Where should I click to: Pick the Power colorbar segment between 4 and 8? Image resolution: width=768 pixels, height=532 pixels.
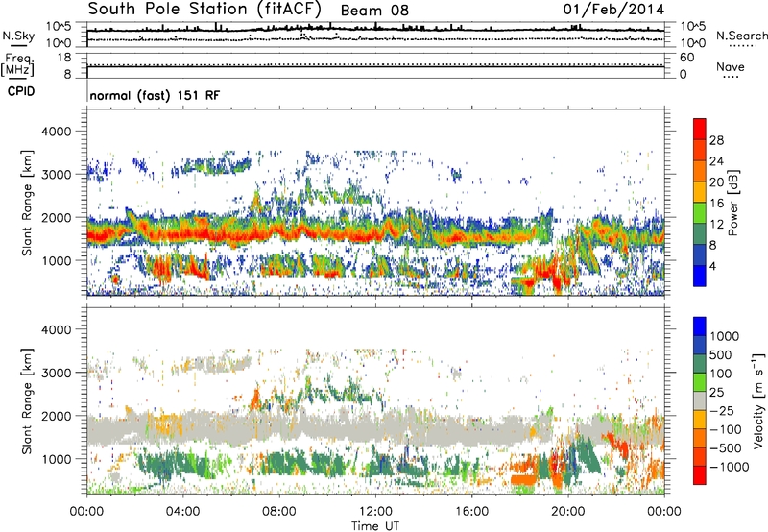coord(700,254)
